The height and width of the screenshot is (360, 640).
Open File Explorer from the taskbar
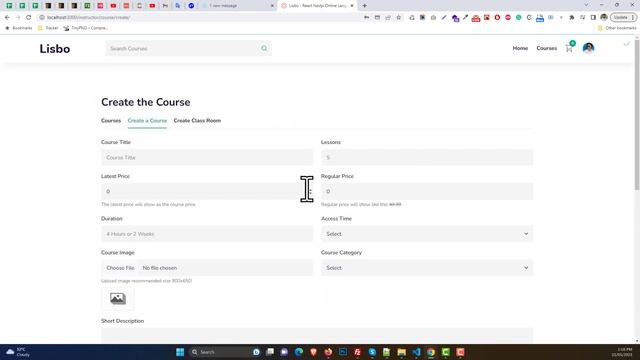point(402,352)
